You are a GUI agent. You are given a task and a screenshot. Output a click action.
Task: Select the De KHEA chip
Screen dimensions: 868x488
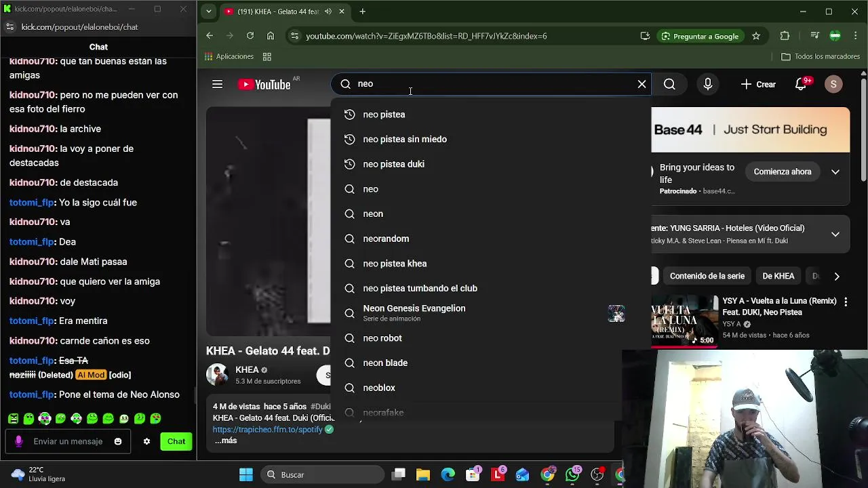(778, 276)
